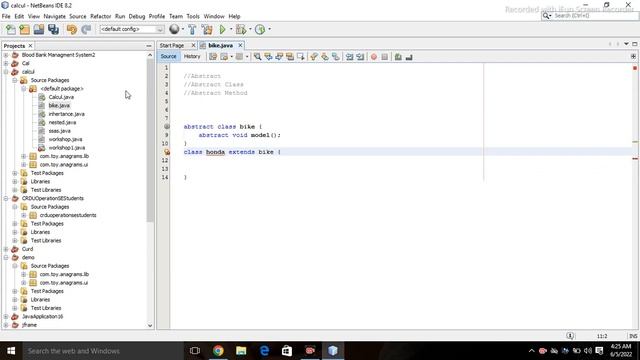
Task: Open Google Chrome from taskbar
Action: click(218, 351)
